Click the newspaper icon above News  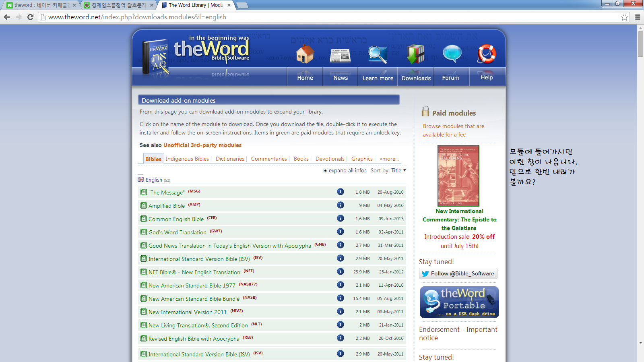pos(340,56)
